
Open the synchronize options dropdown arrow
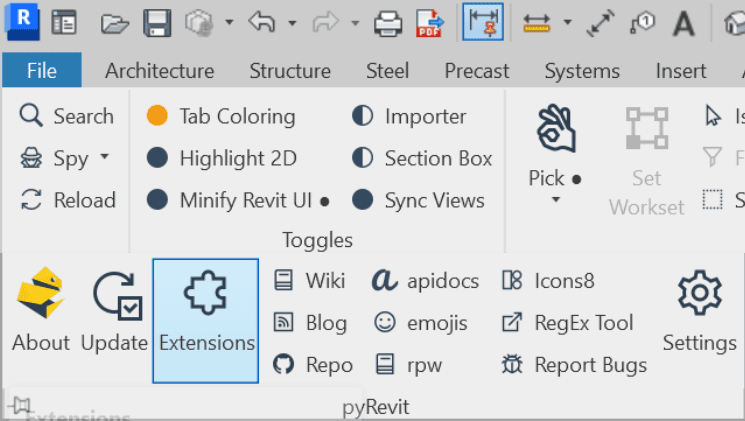(229, 22)
